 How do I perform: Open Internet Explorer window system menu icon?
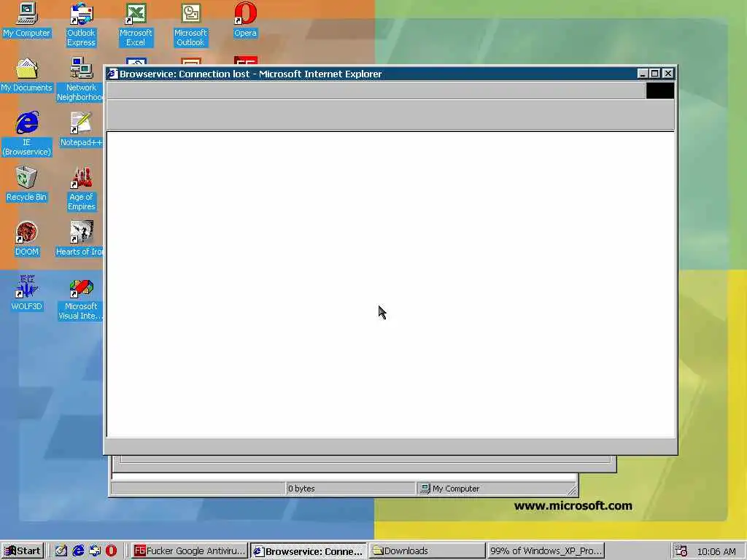[112, 74]
